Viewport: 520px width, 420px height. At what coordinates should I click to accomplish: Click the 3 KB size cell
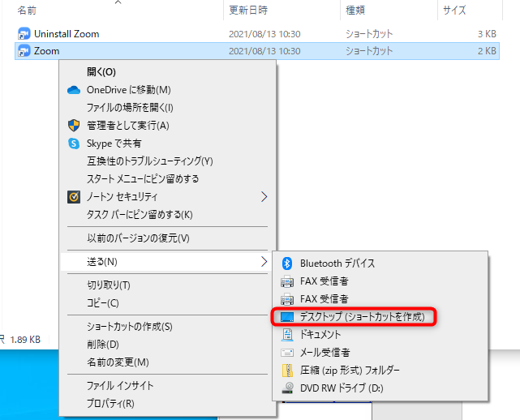point(487,34)
